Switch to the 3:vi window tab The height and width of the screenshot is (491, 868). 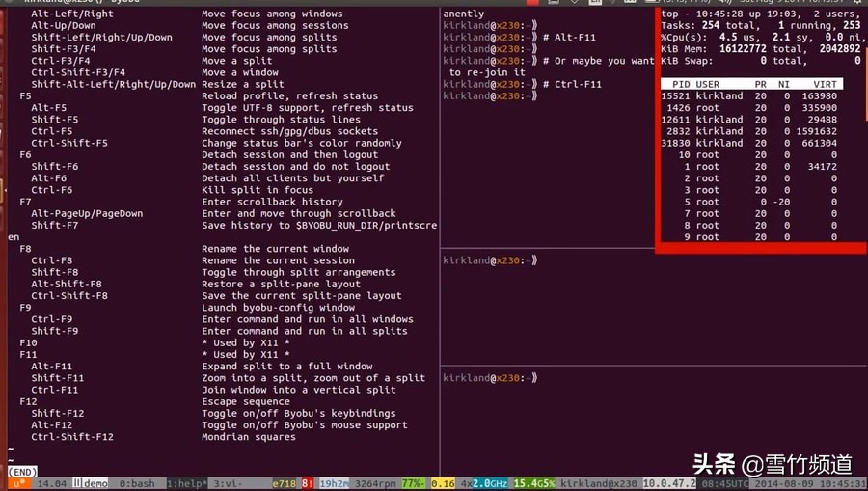click(x=228, y=484)
